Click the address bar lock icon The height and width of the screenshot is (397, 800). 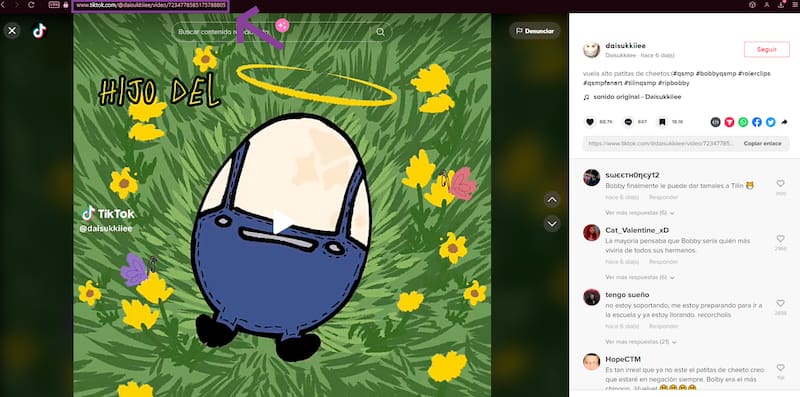click(65, 5)
